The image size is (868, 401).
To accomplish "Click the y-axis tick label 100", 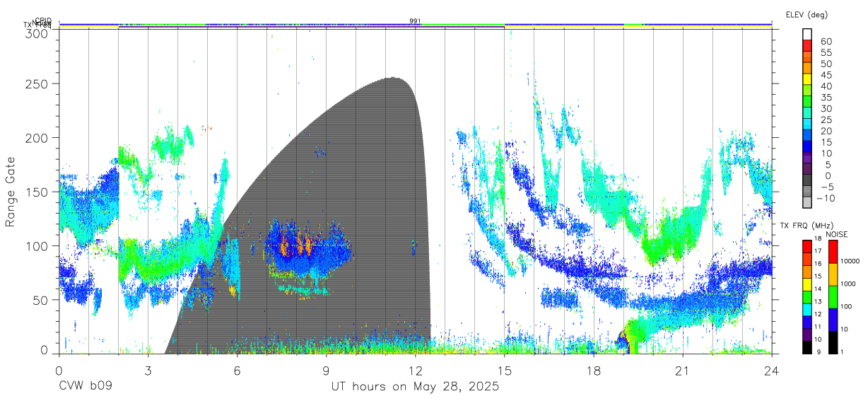I will click(x=37, y=245).
